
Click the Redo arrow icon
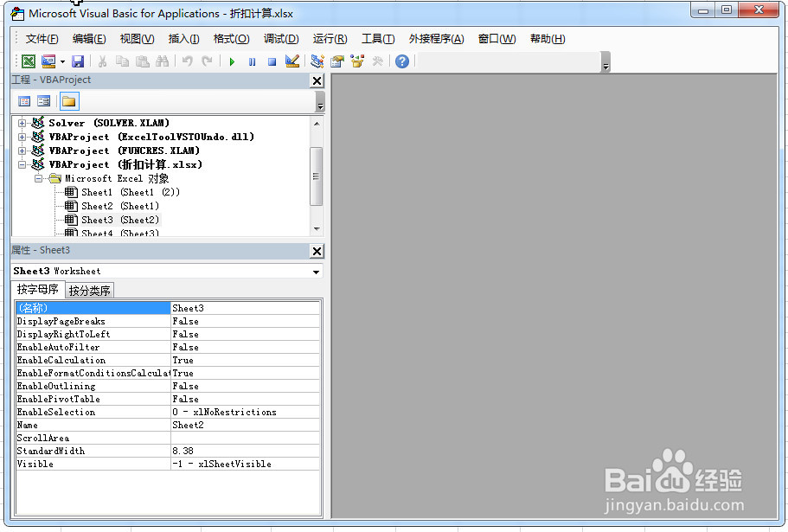point(207,61)
